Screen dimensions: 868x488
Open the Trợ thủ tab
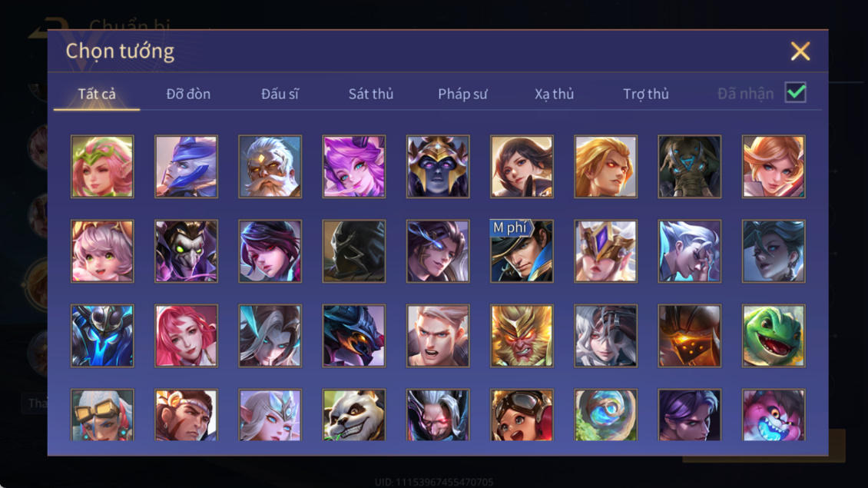[646, 95]
